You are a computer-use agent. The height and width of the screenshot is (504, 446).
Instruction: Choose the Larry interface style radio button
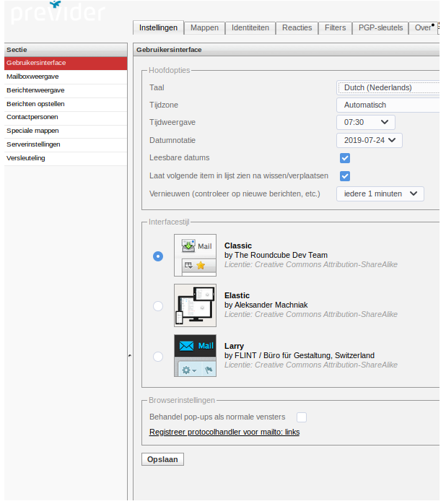[158, 356]
